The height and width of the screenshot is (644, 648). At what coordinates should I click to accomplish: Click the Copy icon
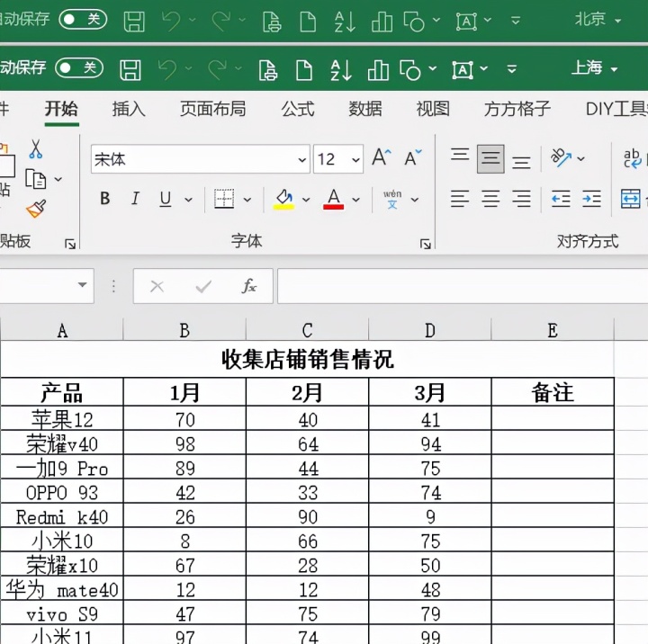click(x=36, y=179)
